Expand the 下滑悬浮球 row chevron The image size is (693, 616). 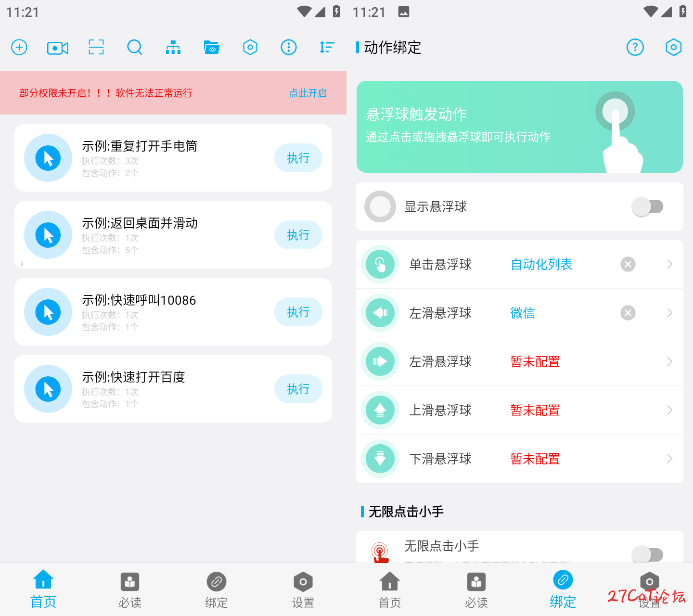tap(670, 459)
